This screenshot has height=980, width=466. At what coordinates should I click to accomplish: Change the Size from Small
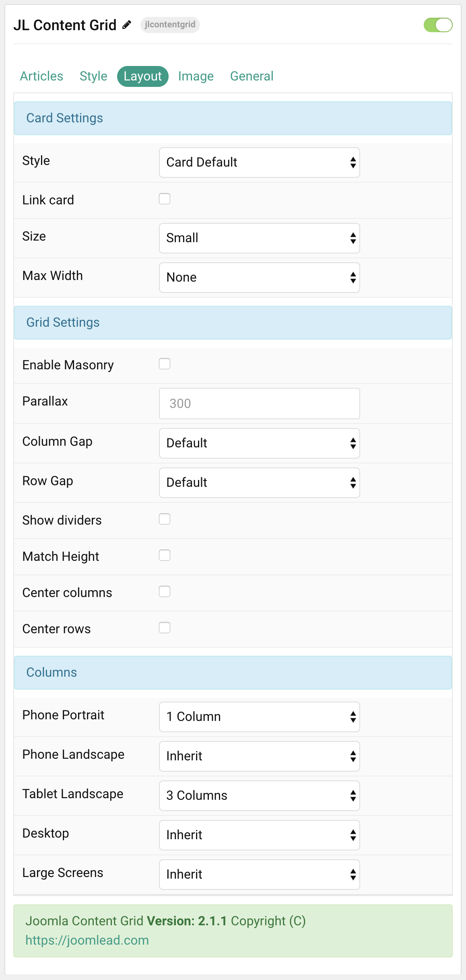[x=259, y=238]
